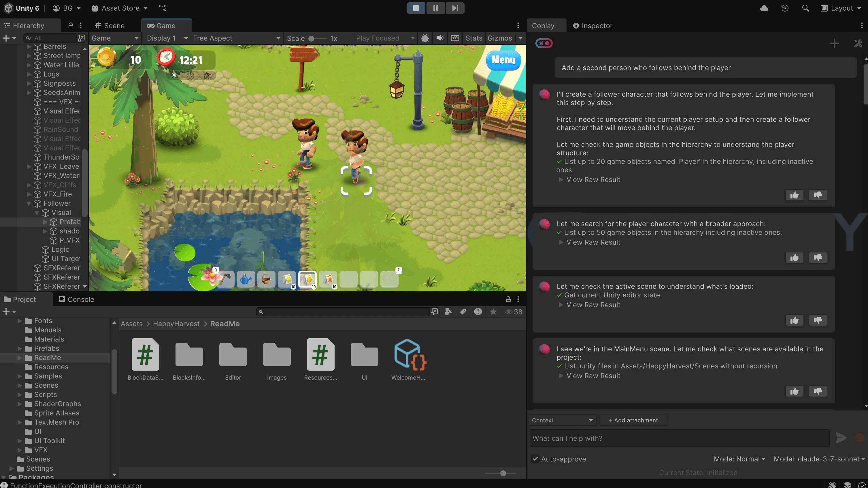Pause the game with the pause button

click(x=435, y=8)
